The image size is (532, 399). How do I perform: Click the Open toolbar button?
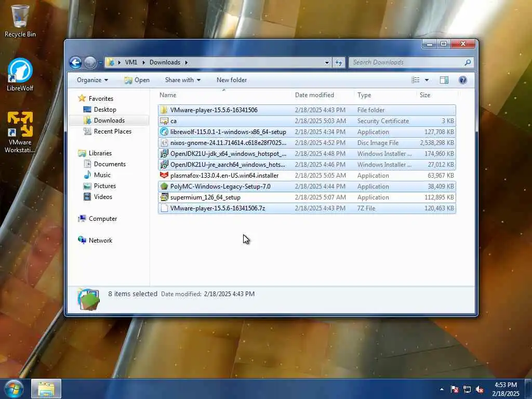pos(137,80)
